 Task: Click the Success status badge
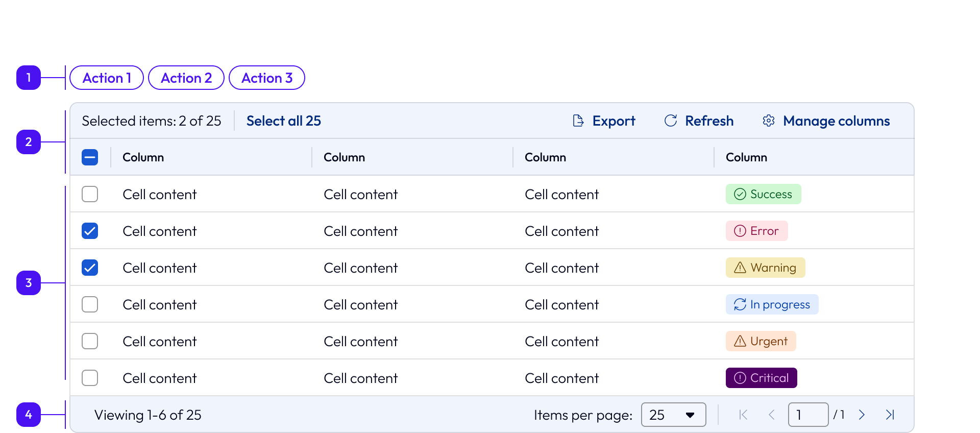tap(763, 194)
